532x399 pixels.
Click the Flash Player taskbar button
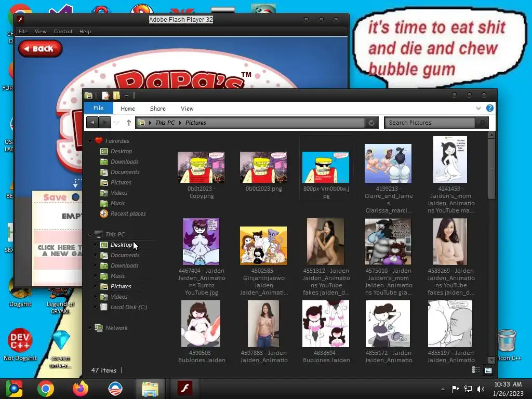185,389
